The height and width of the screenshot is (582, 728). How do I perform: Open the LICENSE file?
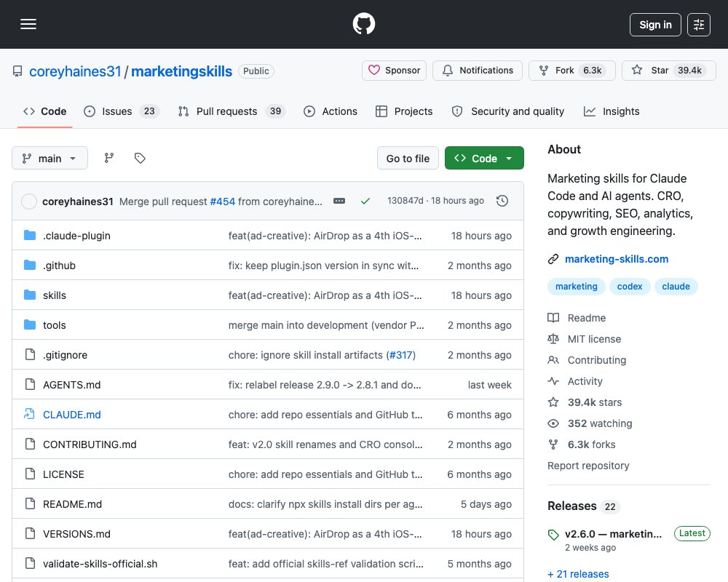click(63, 474)
